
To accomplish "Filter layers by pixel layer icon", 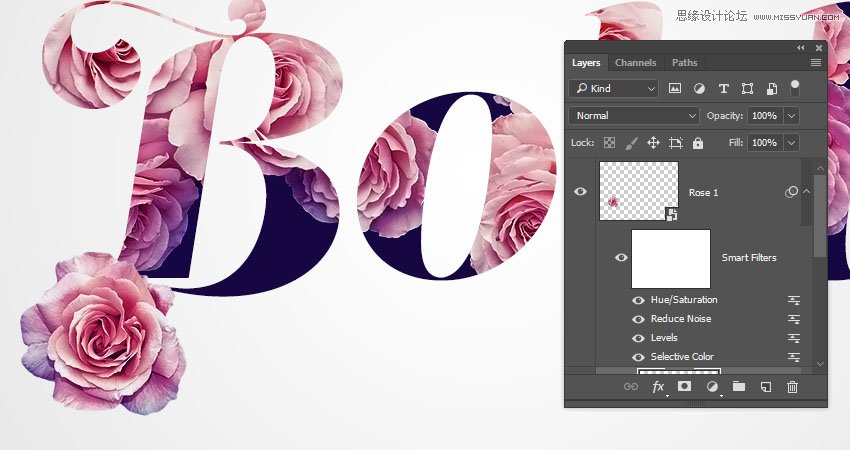I will point(674,88).
